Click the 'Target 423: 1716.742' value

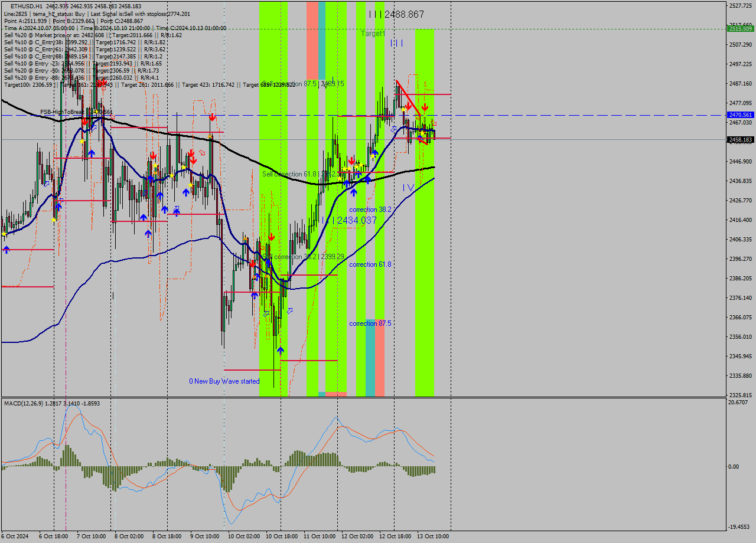tap(208, 84)
